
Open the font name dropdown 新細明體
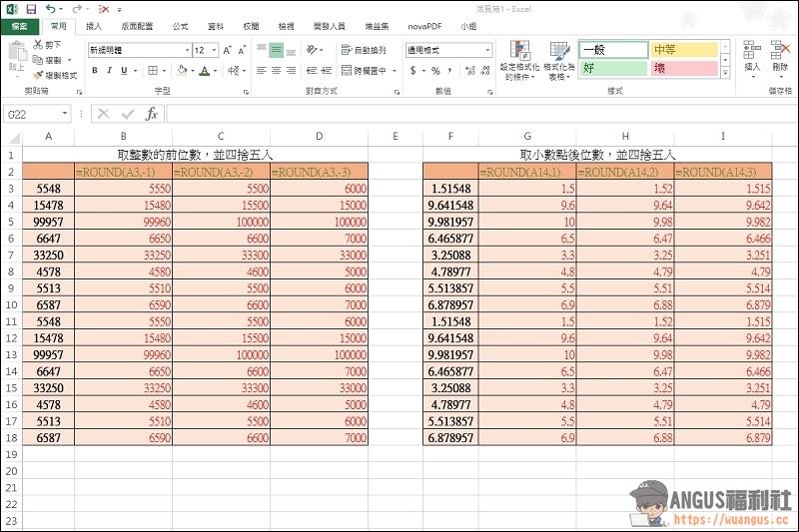coord(187,50)
